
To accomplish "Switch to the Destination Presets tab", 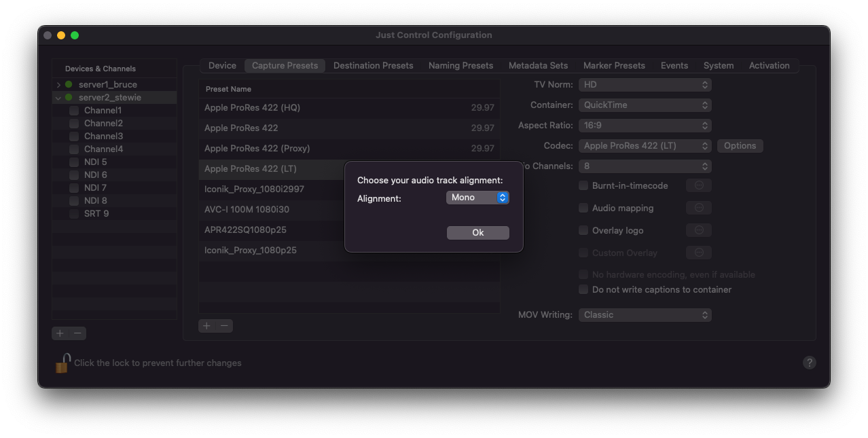I will coord(373,66).
